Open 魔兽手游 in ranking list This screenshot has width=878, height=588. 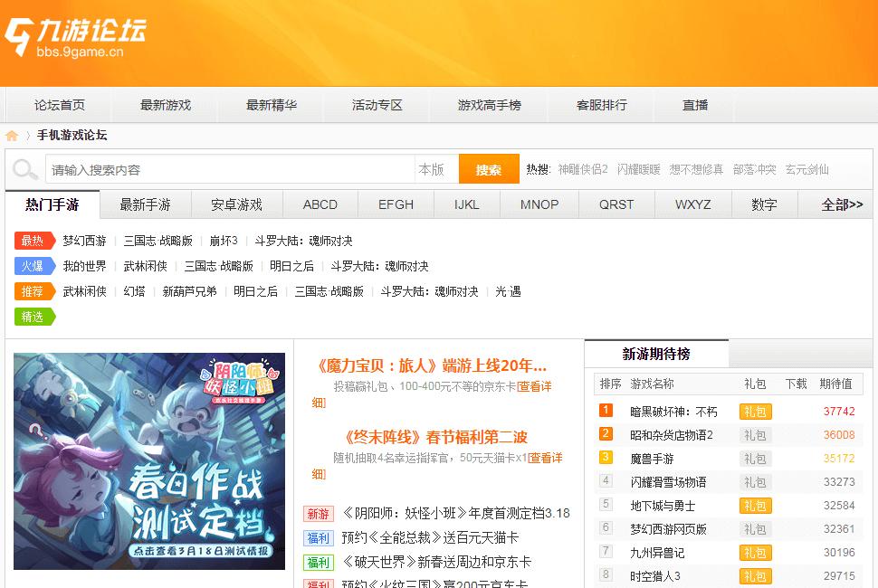(x=652, y=460)
